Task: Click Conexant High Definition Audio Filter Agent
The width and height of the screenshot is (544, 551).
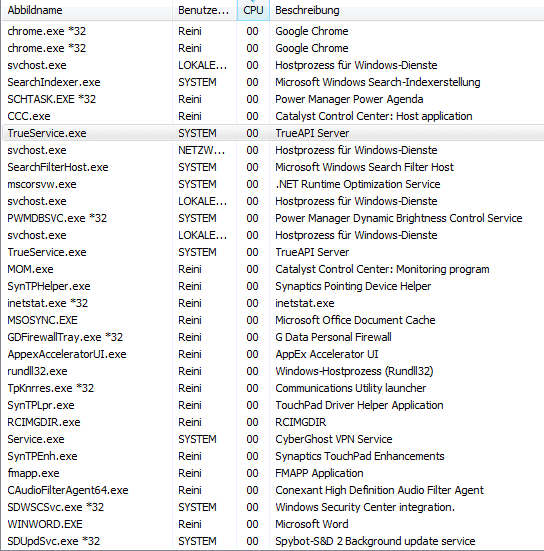Action: pos(380,490)
